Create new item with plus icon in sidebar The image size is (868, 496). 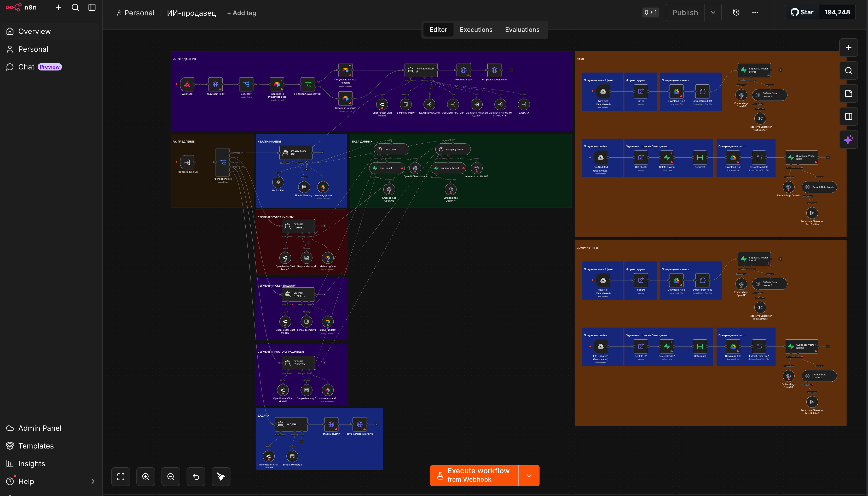58,8
